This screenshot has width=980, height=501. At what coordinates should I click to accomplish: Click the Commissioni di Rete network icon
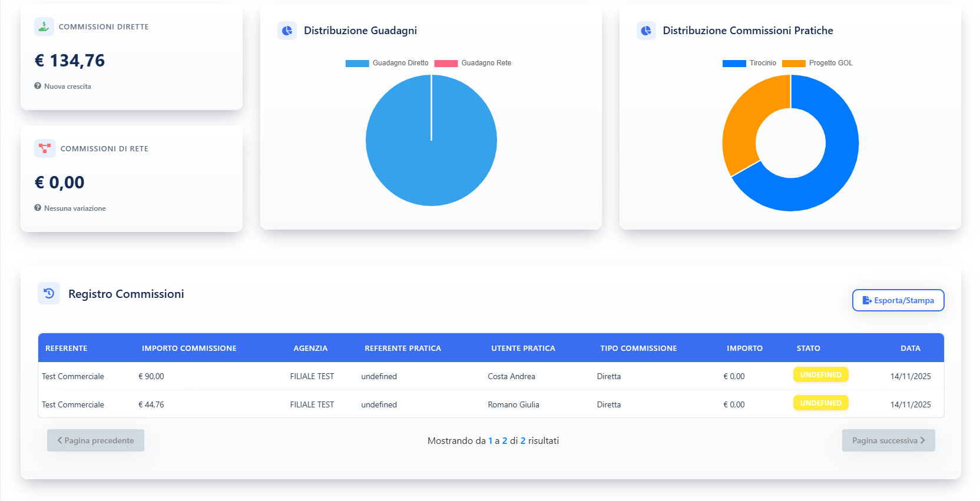coord(45,148)
